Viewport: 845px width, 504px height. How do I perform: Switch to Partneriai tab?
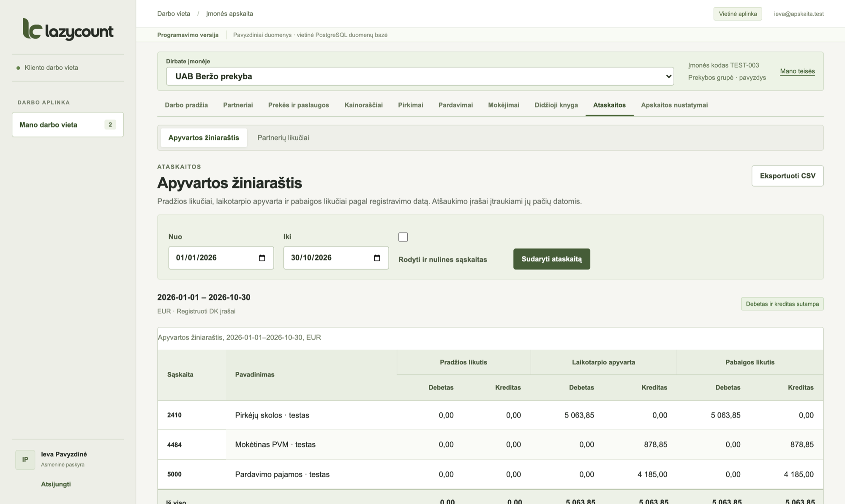(238, 105)
